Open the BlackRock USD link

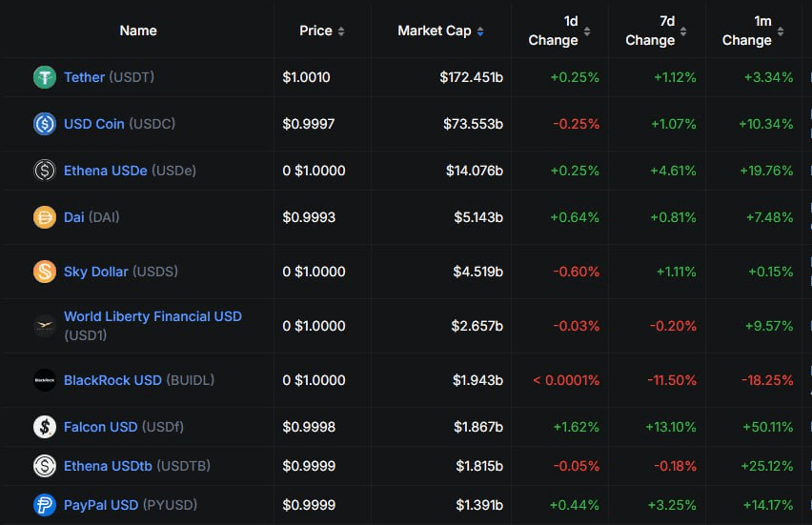tap(112, 380)
